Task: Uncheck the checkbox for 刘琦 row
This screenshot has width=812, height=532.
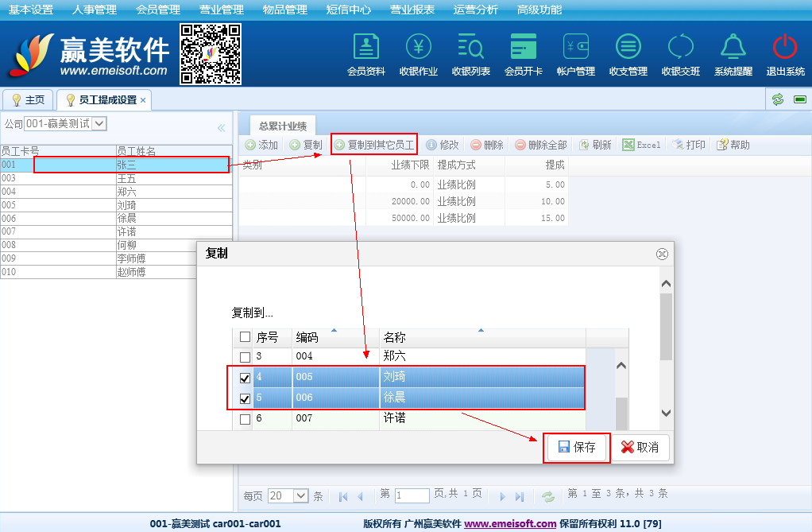Action: pyautogui.click(x=245, y=378)
